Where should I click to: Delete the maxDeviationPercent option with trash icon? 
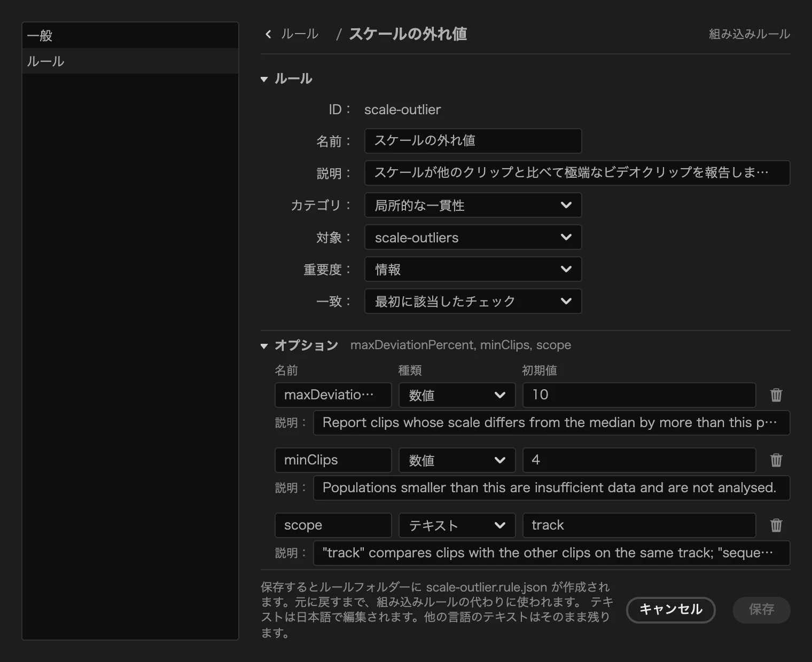click(776, 395)
